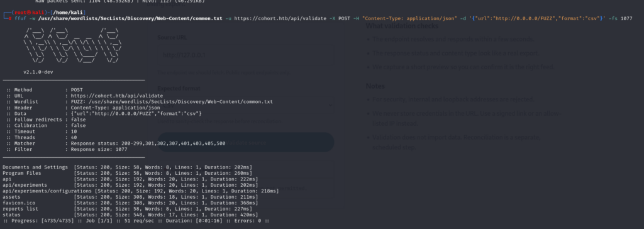Click the 'assets' result row
644x229 pixels.
(x=130, y=197)
